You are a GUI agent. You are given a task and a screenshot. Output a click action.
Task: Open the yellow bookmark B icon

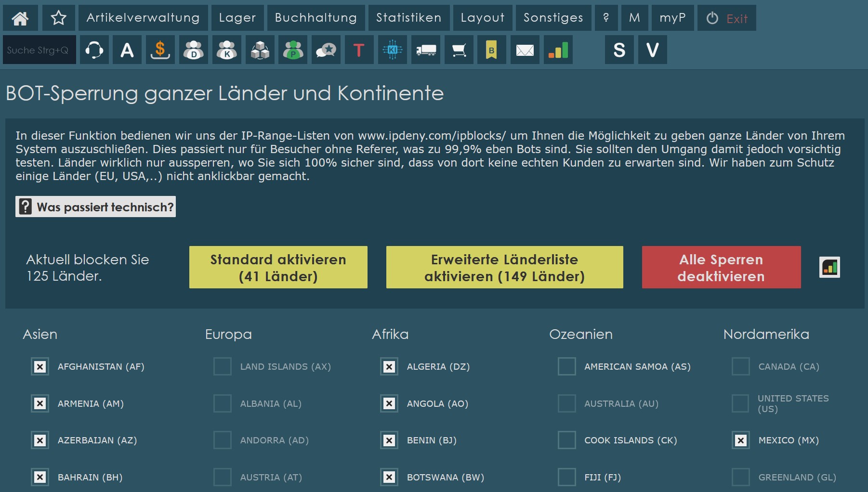tap(492, 50)
